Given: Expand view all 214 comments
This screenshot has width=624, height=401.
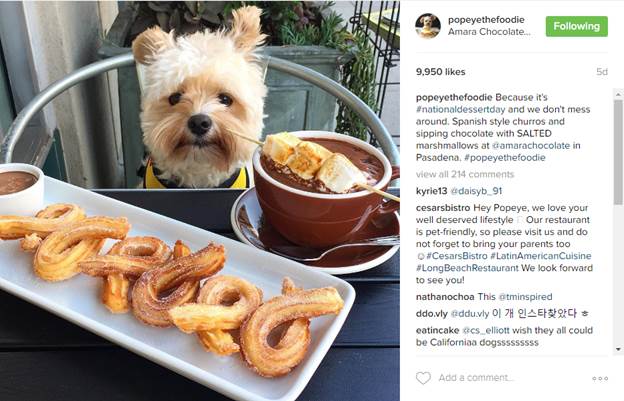Looking at the screenshot, I should click(x=465, y=174).
